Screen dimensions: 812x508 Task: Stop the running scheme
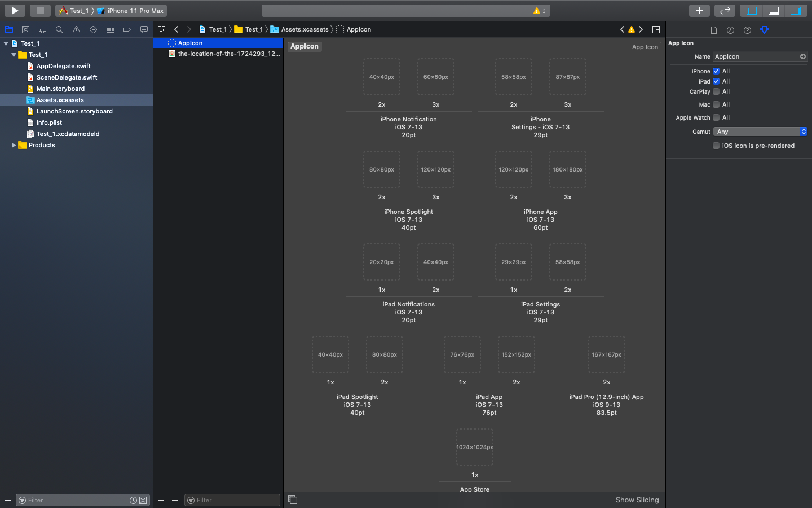[x=40, y=10]
